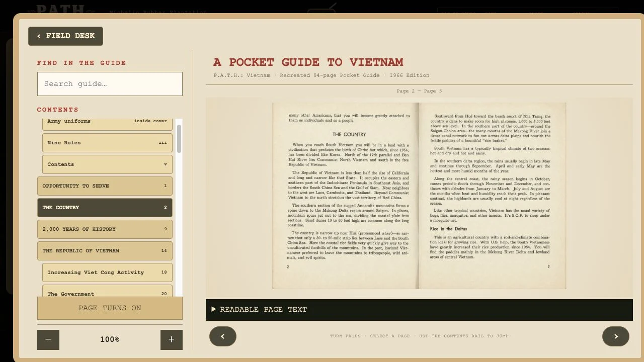Open the 2,000 Years of History chapter
This screenshot has width=644, height=362.
[105, 229]
